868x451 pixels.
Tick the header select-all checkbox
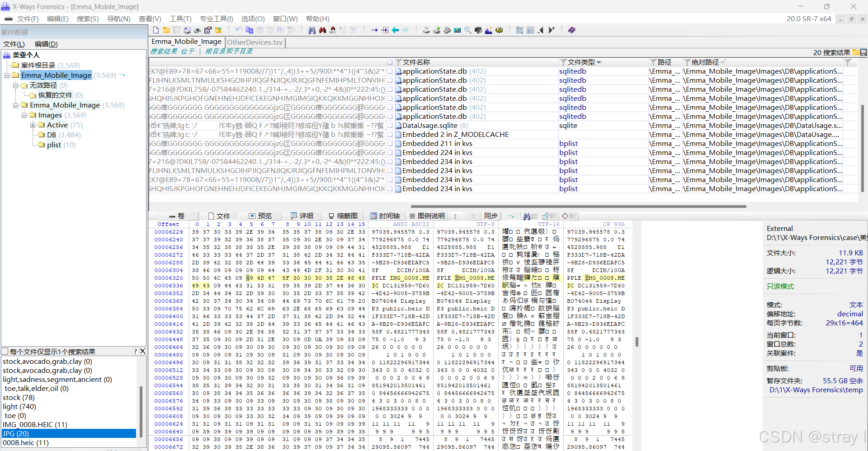click(x=390, y=62)
